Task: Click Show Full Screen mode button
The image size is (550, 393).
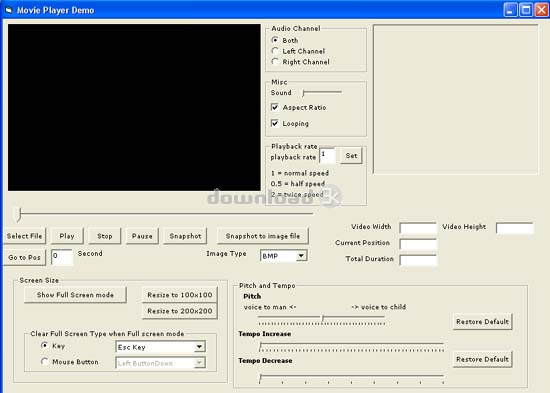Action: [x=75, y=295]
